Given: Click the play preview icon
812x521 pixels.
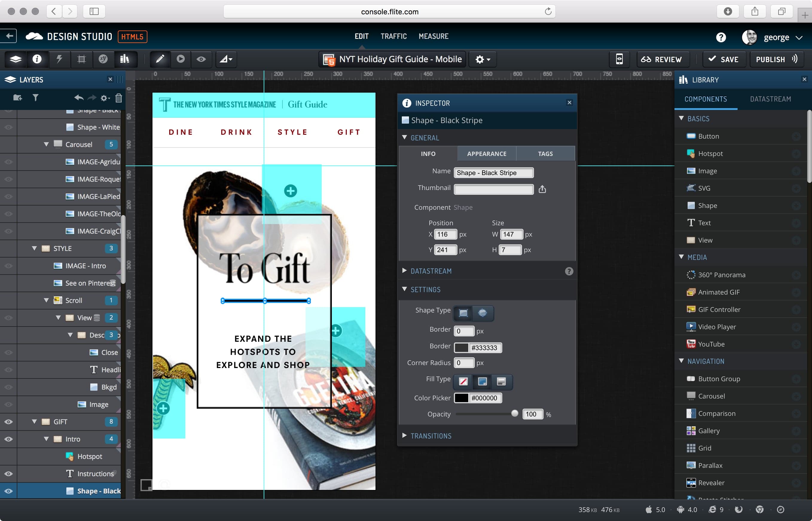Looking at the screenshot, I should coord(181,59).
